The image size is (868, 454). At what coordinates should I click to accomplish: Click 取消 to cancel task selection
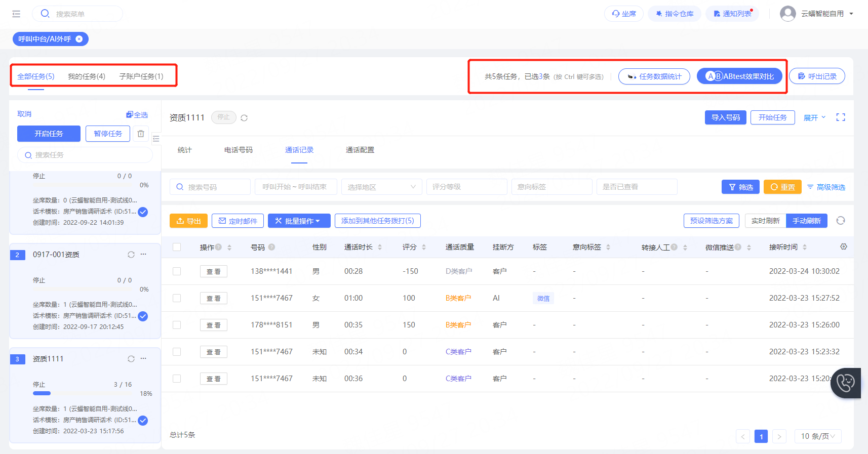[24, 114]
